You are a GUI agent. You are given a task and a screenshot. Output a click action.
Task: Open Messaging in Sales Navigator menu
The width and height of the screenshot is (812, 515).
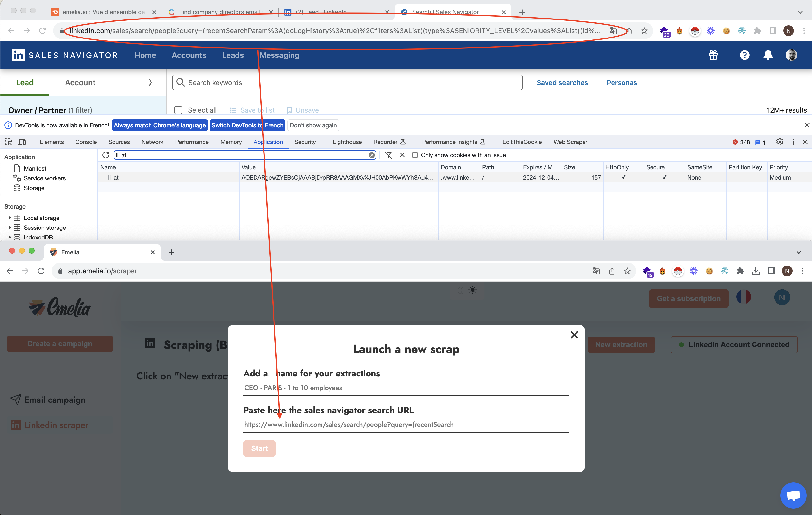(x=279, y=55)
